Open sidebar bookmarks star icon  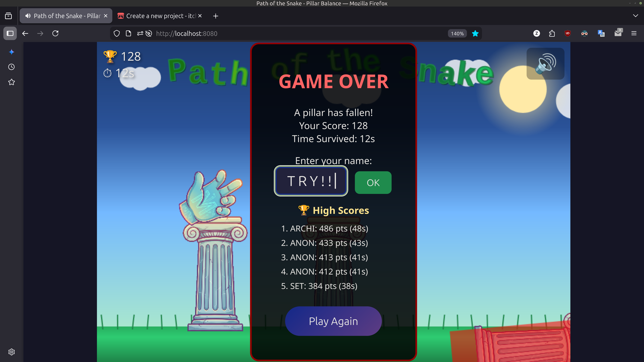click(x=12, y=82)
